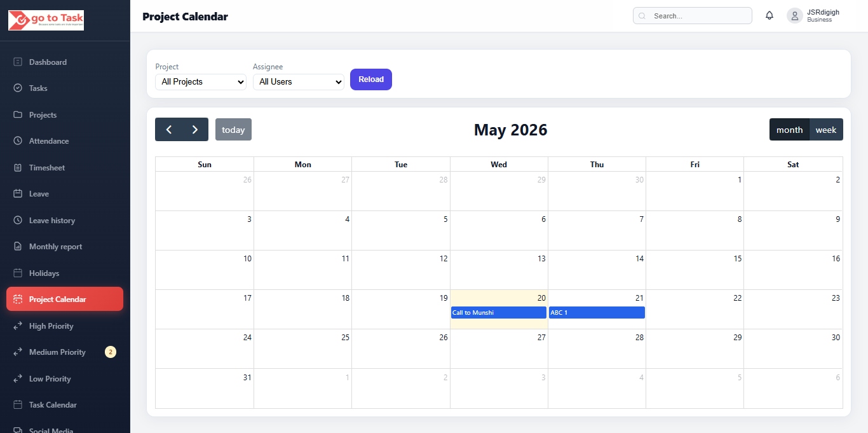
Task: Open the All Projects dropdown
Action: (x=201, y=82)
